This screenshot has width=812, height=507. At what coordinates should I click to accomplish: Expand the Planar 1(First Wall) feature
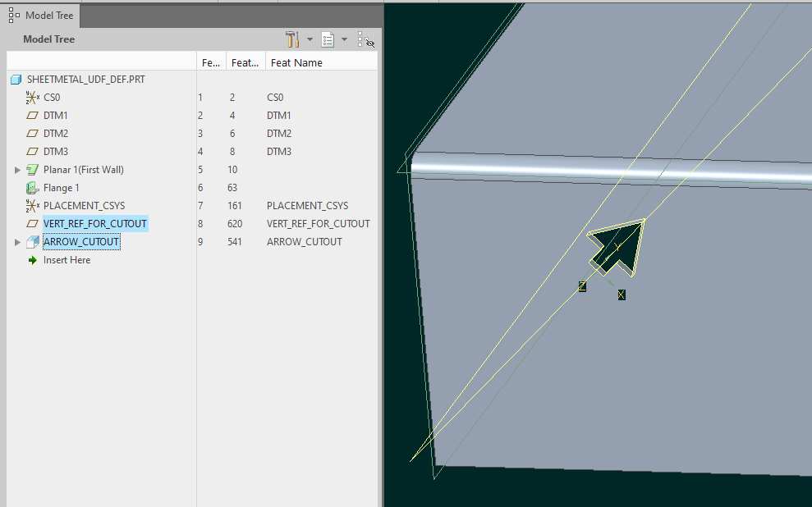pyautogui.click(x=18, y=170)
